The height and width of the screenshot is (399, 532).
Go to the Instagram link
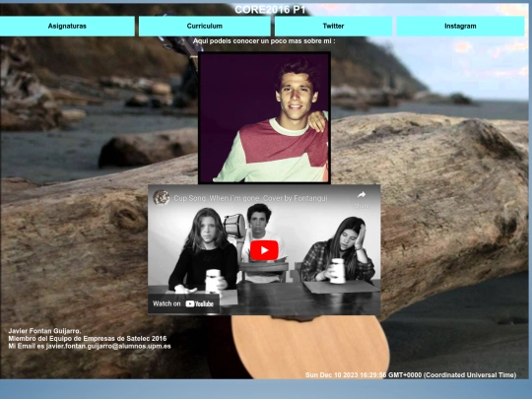pyautogui.click(x=460, y=27)
